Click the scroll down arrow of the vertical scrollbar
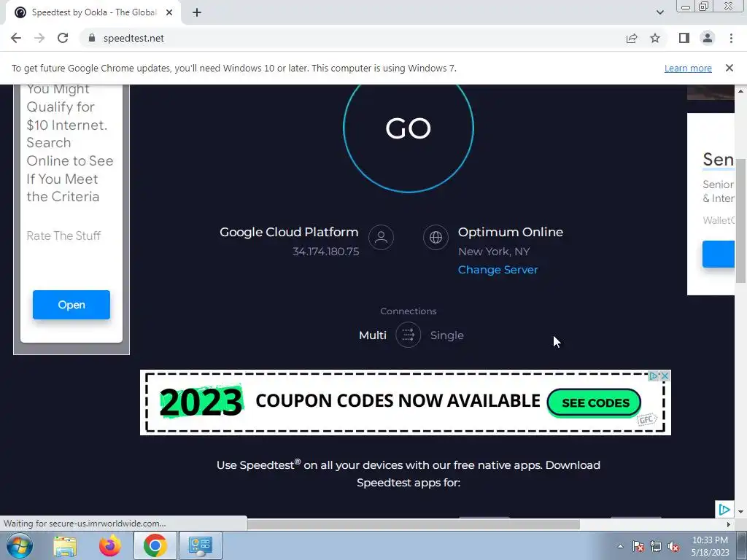 click(x=740, y=512)
